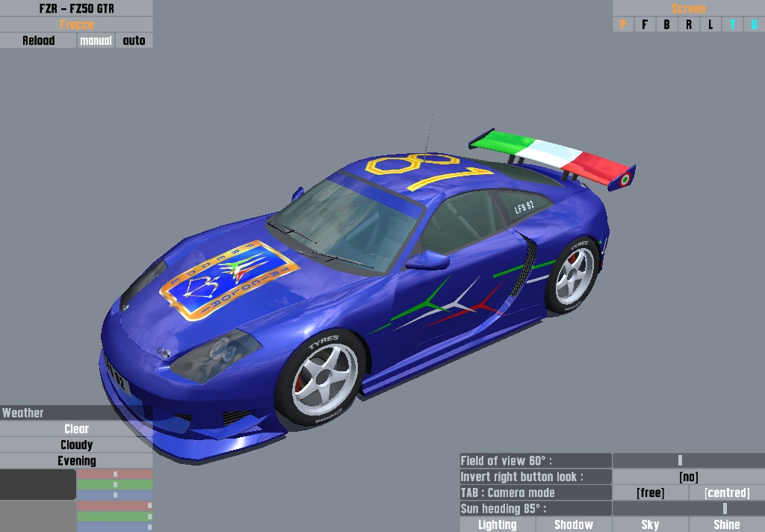This screenshot has width=765, height=532.
Task: Adjust the upper red color slider
Action: (x=114, y=474)
